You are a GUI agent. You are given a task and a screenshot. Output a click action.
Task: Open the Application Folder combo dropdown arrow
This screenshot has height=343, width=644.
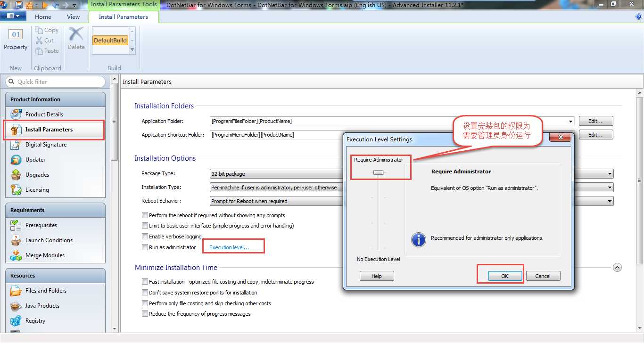(x=571, y=122)
